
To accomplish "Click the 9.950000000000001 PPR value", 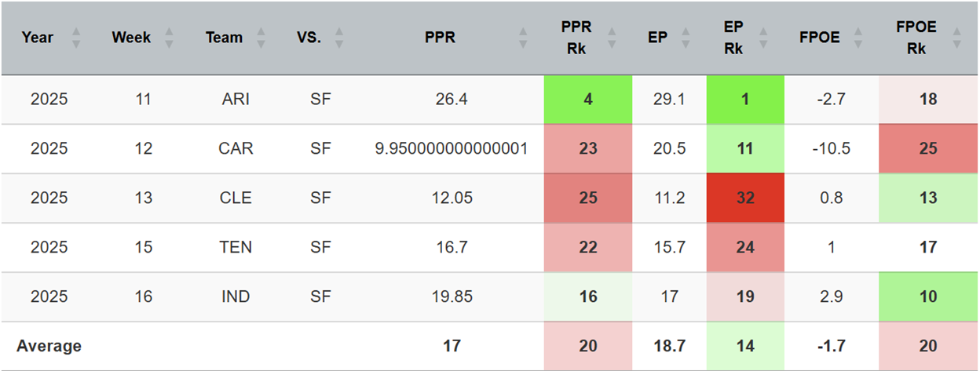I will (452, 149).
